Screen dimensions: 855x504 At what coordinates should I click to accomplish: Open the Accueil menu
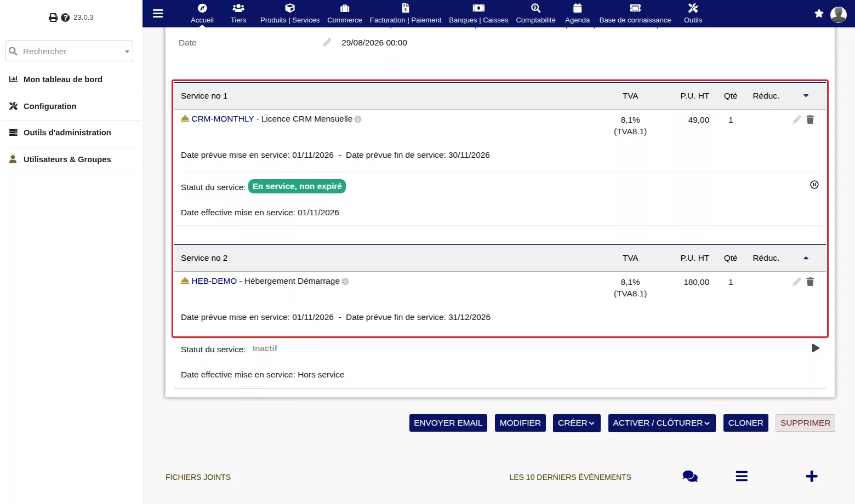pos(202,14)
